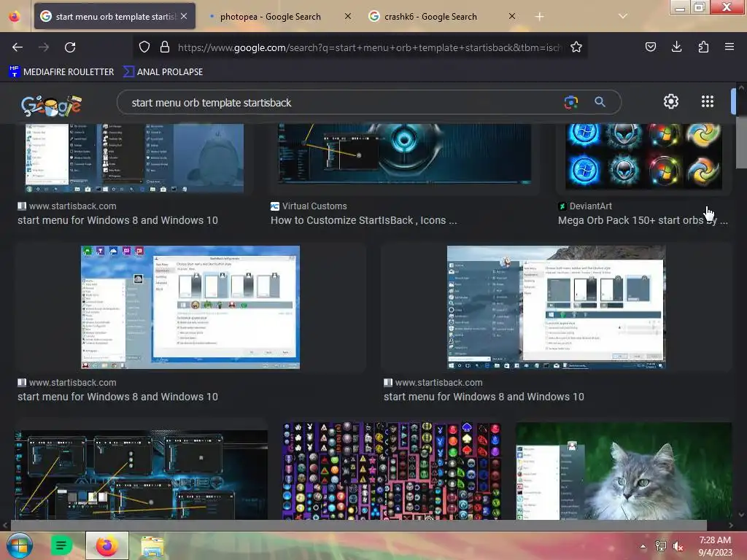
Task: Click the Firefox taskbar icon
Action: [107, 545]
